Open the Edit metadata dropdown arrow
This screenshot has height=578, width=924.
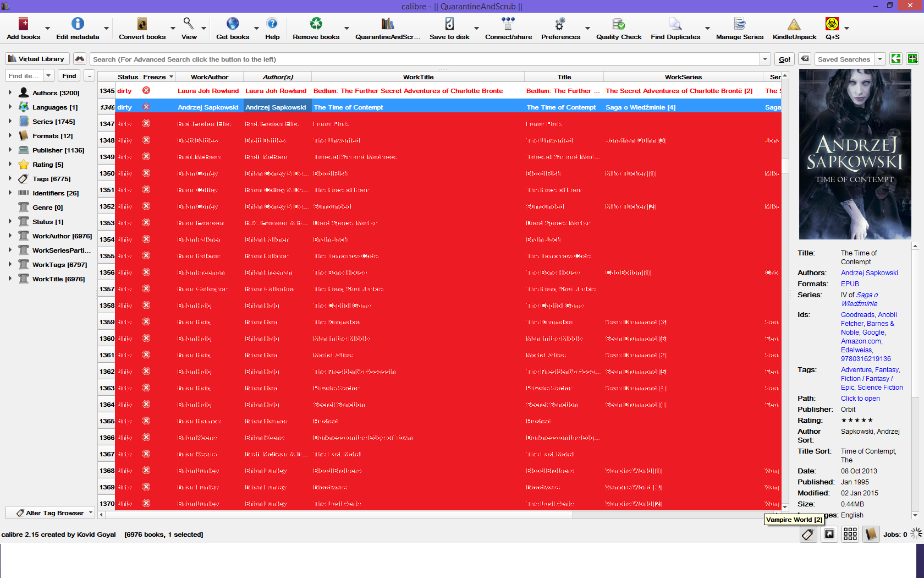106,28
